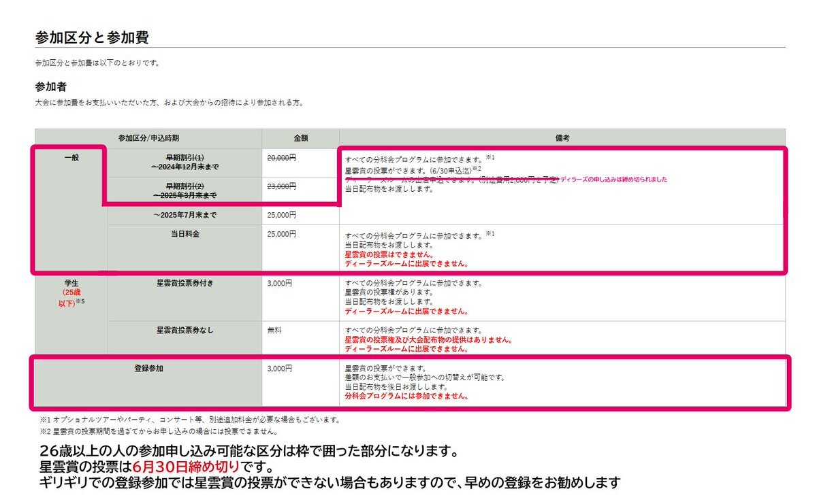This screenshot has height=504, width=817.
Task: Click the 参加者 subheading
Action: click(50, 87)
